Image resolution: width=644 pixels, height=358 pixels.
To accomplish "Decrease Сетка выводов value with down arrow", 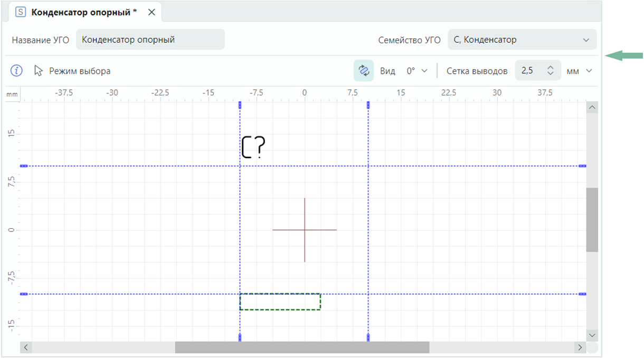I will pos(550,74).
